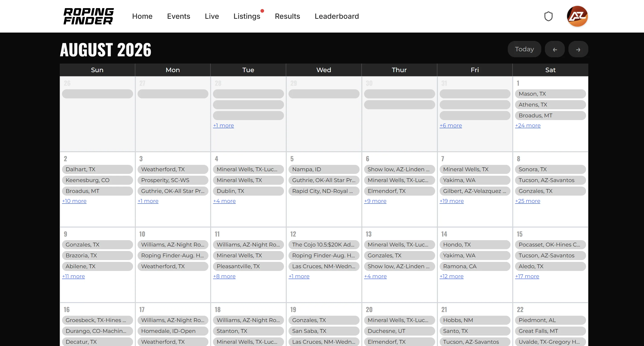Open the San Saba, TX event
Screen dimensions: 644x346
click(324, 331)
